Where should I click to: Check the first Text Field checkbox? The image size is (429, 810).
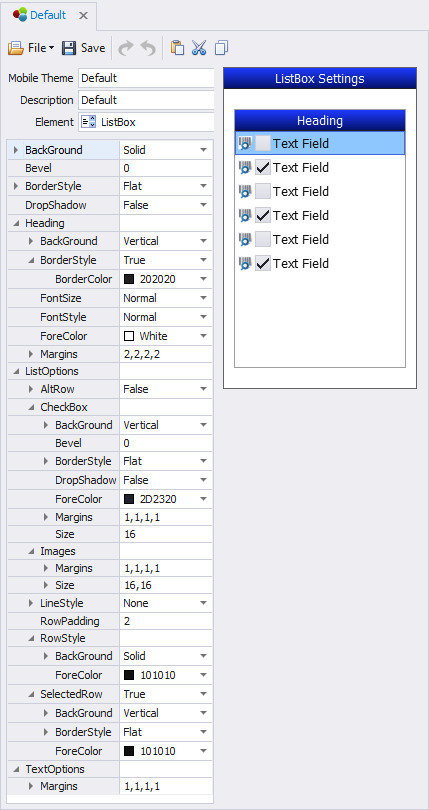pyautogui.click(x=263, y=143)
